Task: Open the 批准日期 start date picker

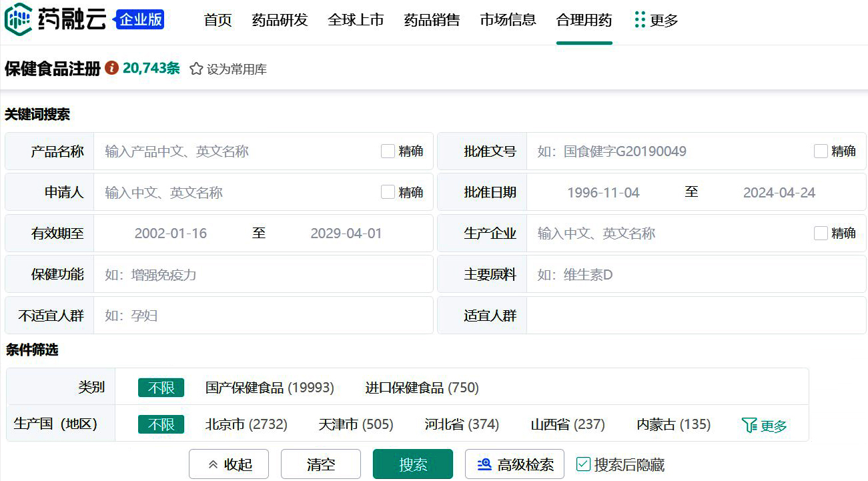Action: (x=603, y=193)
